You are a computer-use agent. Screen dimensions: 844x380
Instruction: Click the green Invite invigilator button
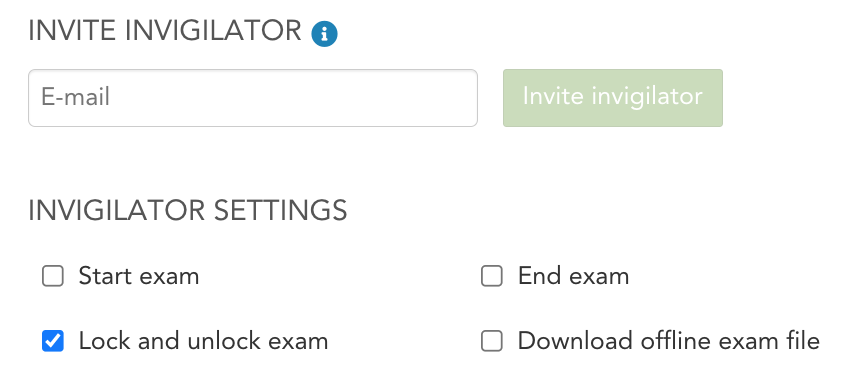point(613,98)
